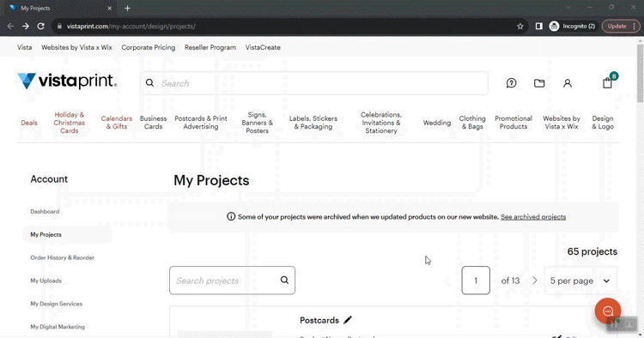The image size is (644, 338).
Task: Open the browser side panel icon
Action: (x=539, y=27)
